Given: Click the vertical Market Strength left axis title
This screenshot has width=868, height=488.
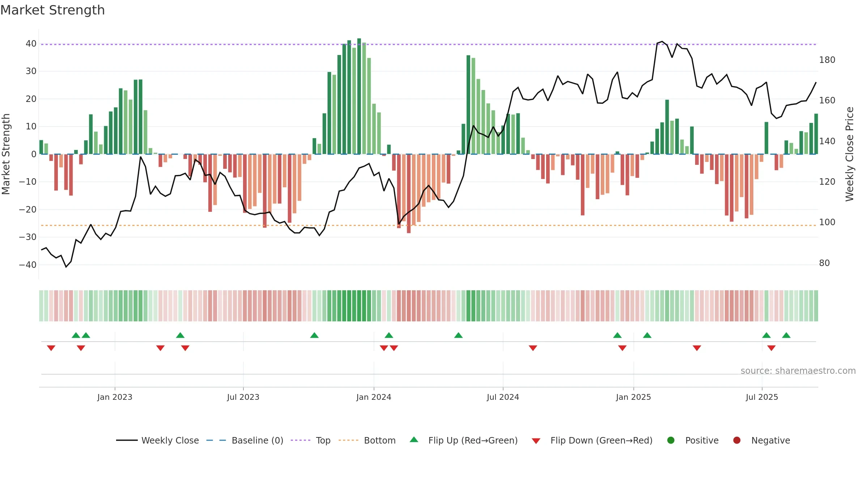Looking at the screenshot, I should (6, 154).
